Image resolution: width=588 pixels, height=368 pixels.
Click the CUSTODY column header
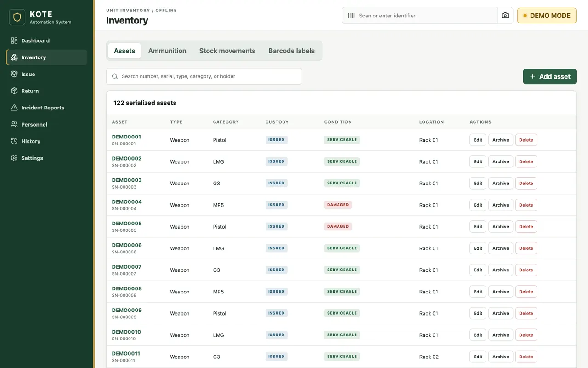(x=277, y=122)
